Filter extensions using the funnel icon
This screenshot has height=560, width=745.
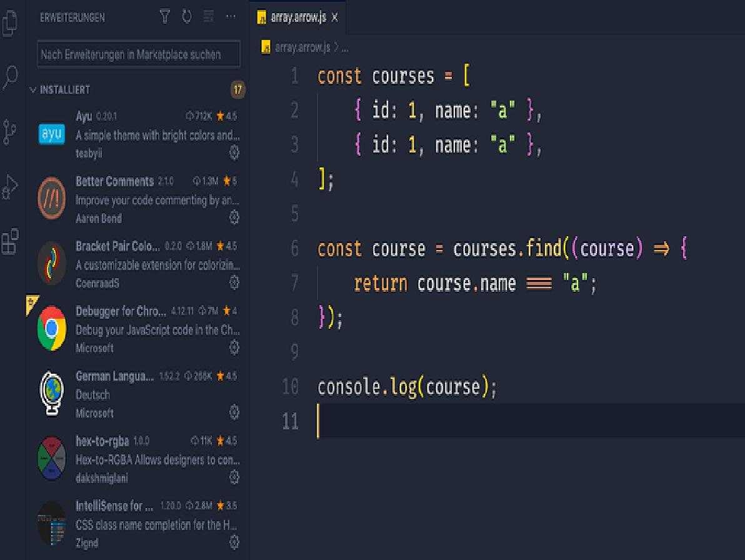point(165,17)
